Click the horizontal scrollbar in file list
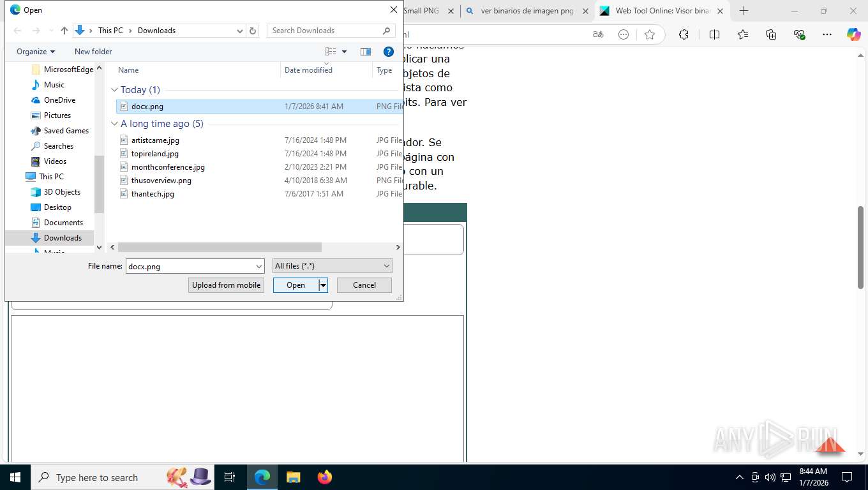Screen dimensions: 868x490 220,247
